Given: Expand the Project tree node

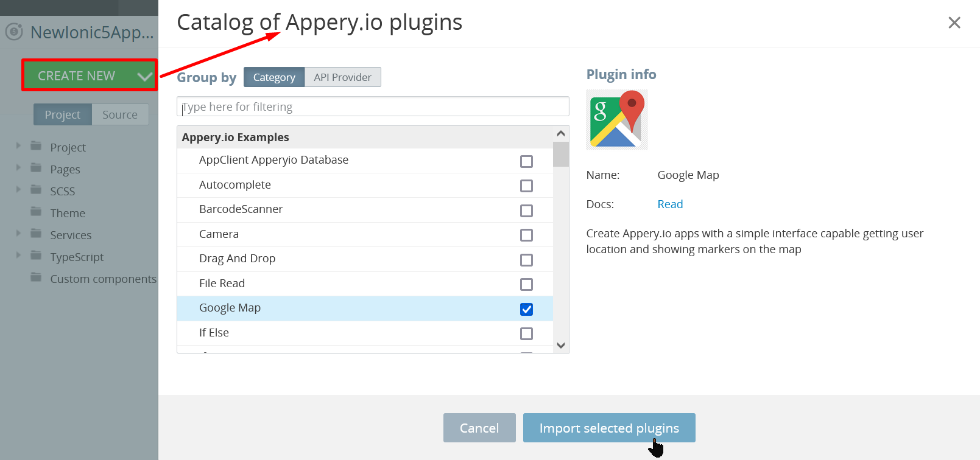Looking at the screenshot, I should [18, 146].
